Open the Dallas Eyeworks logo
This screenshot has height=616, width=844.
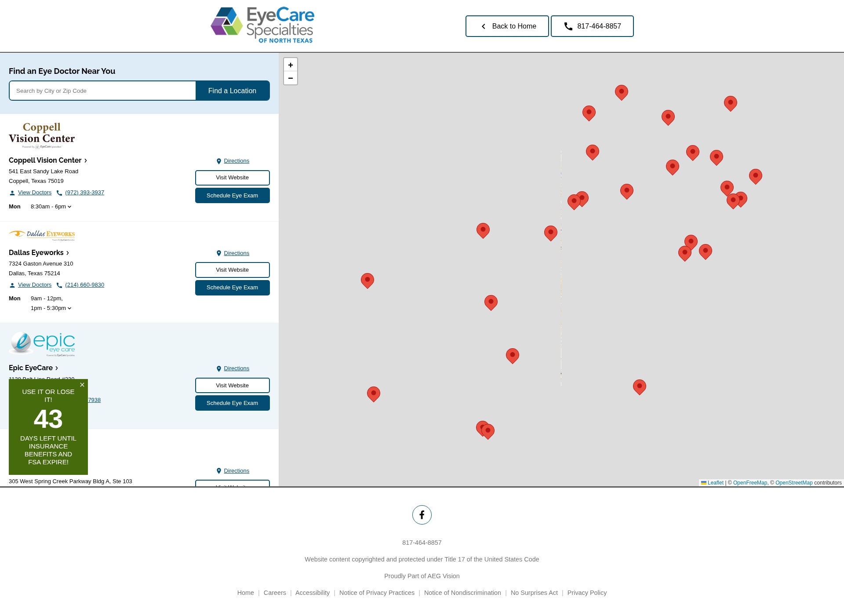(42, 235)
